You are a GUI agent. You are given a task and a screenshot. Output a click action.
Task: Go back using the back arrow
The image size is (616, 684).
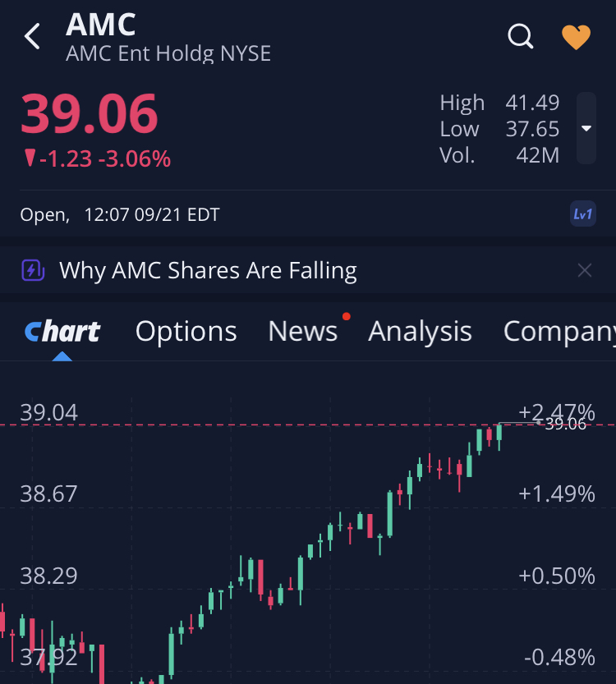click(x=33, y=37)
